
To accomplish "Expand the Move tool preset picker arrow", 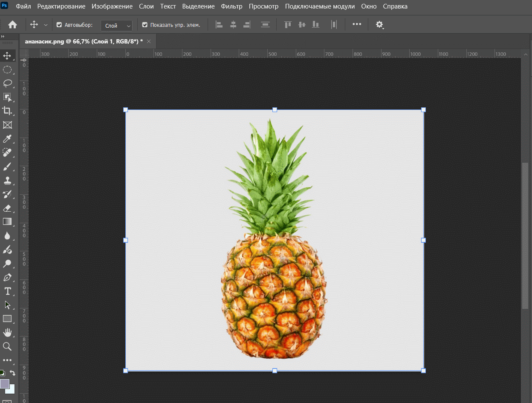I will [x=46, y=25].
